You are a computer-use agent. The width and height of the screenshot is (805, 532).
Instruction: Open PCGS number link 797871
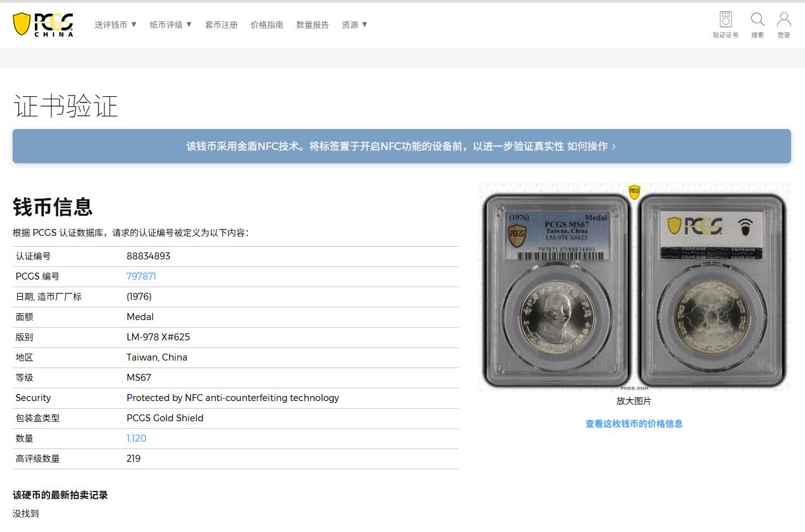[141, 276]
